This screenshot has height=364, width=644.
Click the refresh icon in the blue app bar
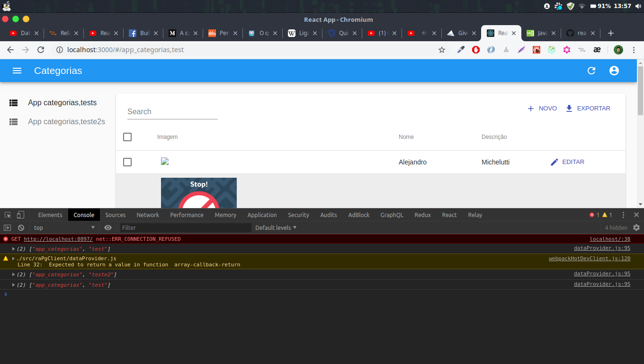coord(591,71)
